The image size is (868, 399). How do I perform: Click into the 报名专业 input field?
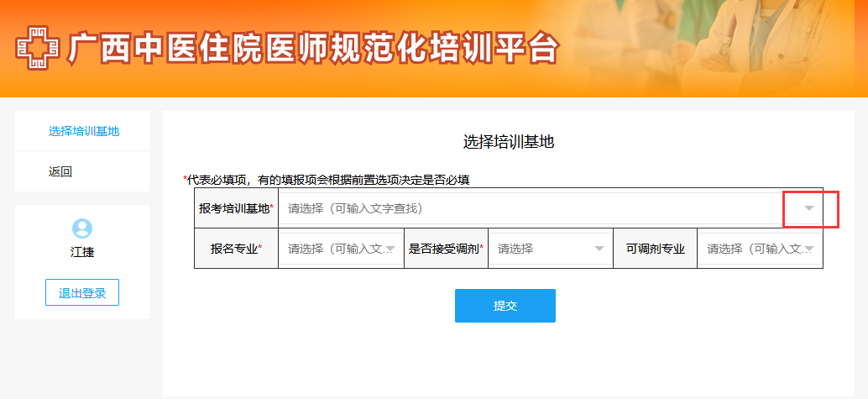click(334, 249)
